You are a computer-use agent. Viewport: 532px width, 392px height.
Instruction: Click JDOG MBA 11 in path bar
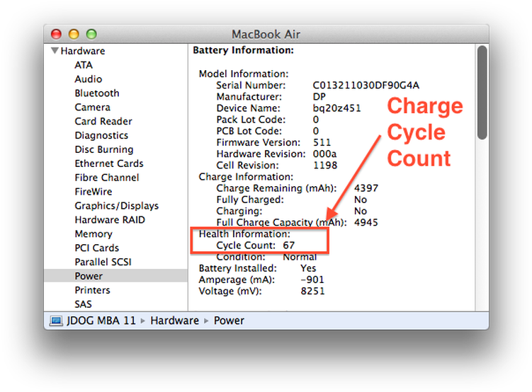click(101, 321)
